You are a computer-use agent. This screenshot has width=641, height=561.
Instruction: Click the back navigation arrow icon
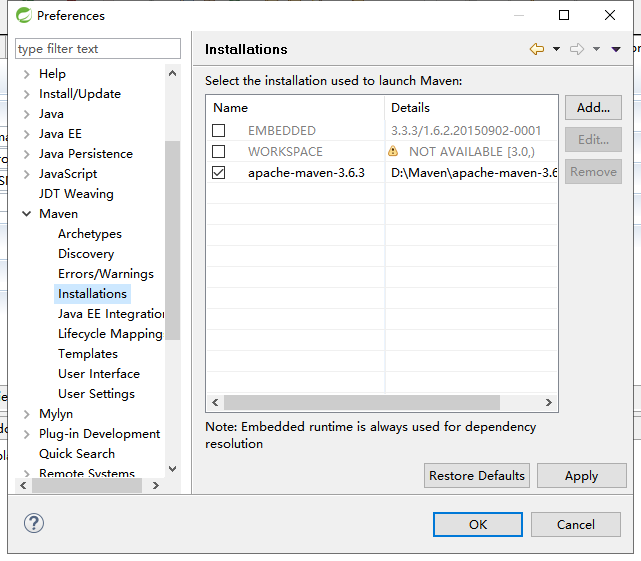click(537, 49)
